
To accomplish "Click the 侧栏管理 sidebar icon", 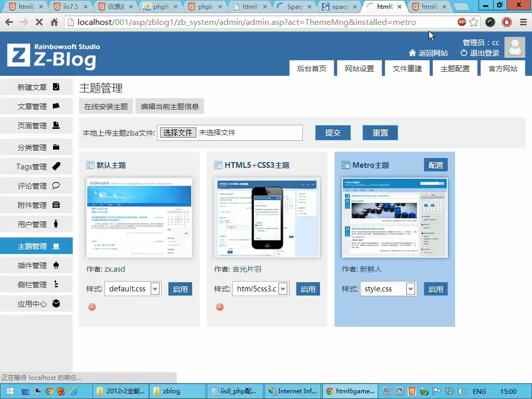I will 56,284.
